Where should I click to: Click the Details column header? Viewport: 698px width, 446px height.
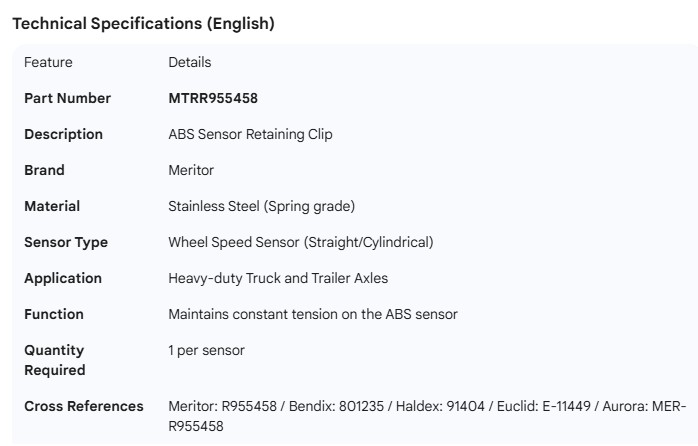pyautogui.click(x=190, y=62)
